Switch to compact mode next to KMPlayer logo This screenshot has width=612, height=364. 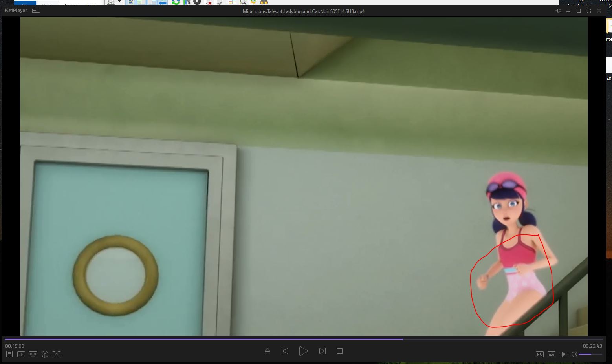click(36, 11)
